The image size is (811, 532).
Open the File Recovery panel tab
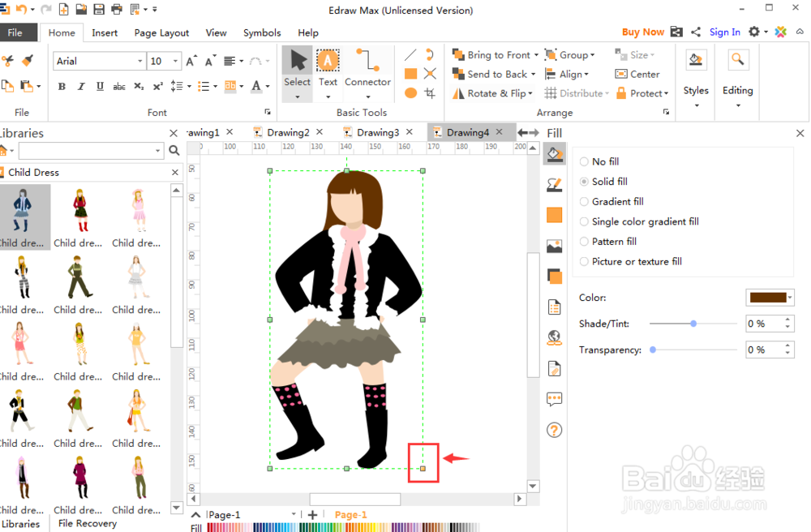(x=88, y=523)
